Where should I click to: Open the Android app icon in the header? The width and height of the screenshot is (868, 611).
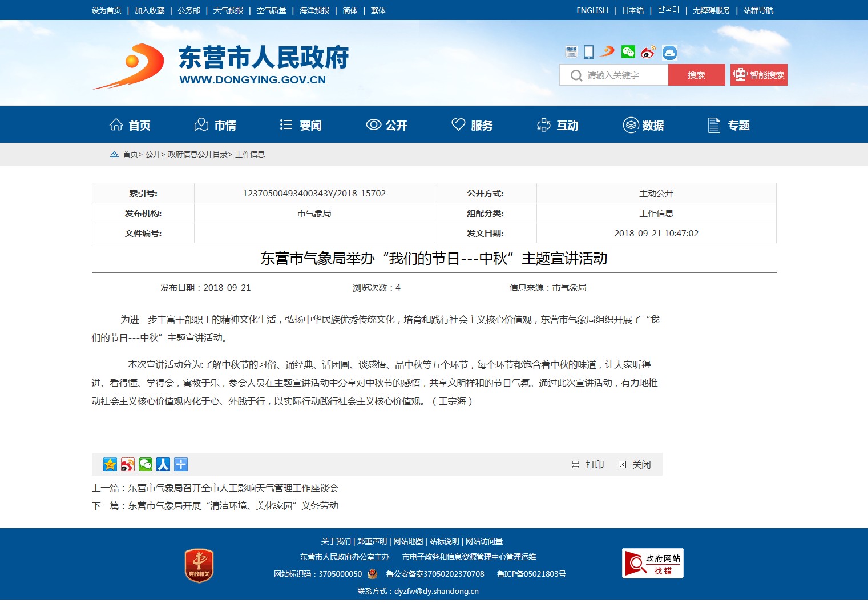(x=669, y=53)
